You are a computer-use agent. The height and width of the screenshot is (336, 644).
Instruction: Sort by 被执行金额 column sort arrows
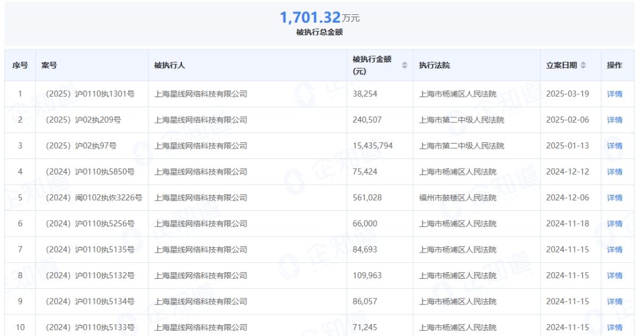404,65
